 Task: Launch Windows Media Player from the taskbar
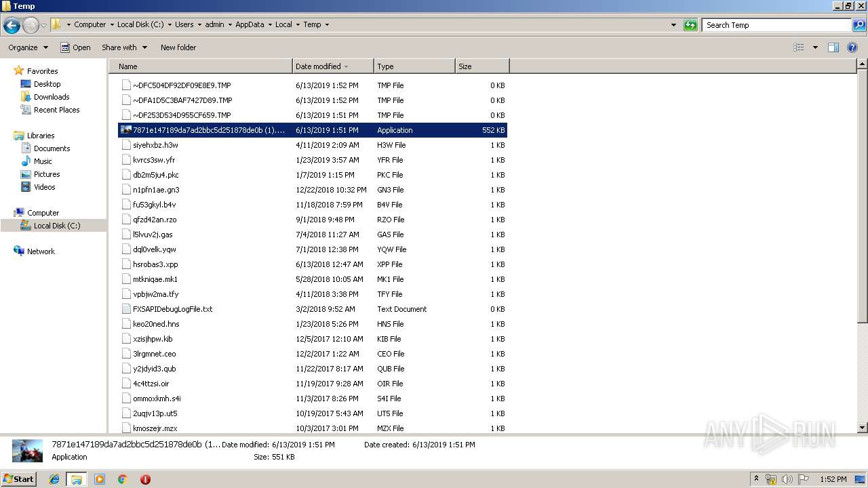[100, 479]
